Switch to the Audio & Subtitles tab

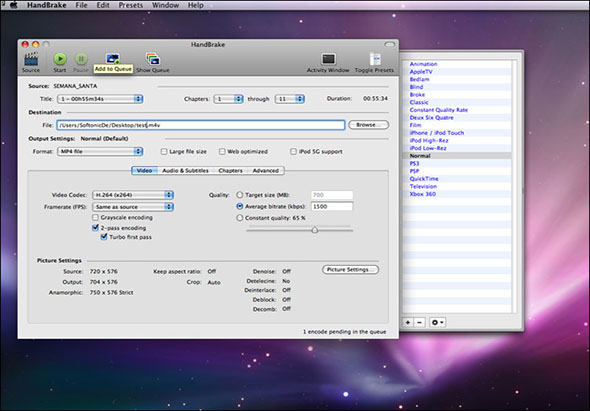point(186,170)
